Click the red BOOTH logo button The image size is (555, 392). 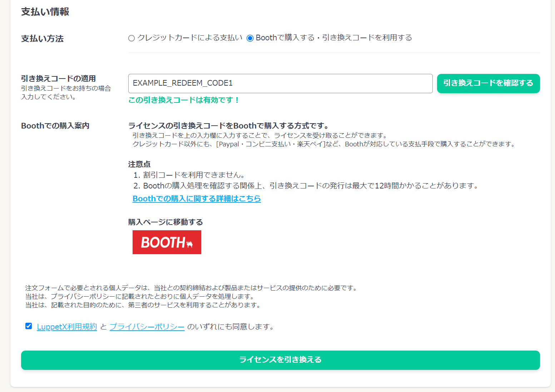click(x=167, y=242)
